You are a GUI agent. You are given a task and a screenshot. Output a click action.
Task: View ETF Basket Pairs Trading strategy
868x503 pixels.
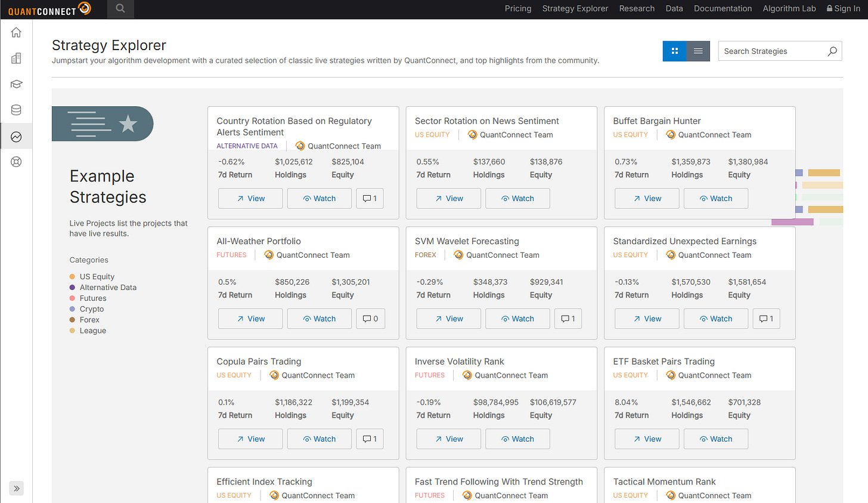point(647,439)
